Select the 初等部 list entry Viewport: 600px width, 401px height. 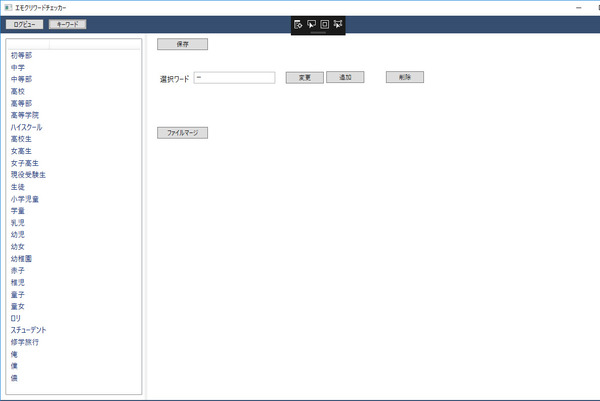tap(21, 55)
